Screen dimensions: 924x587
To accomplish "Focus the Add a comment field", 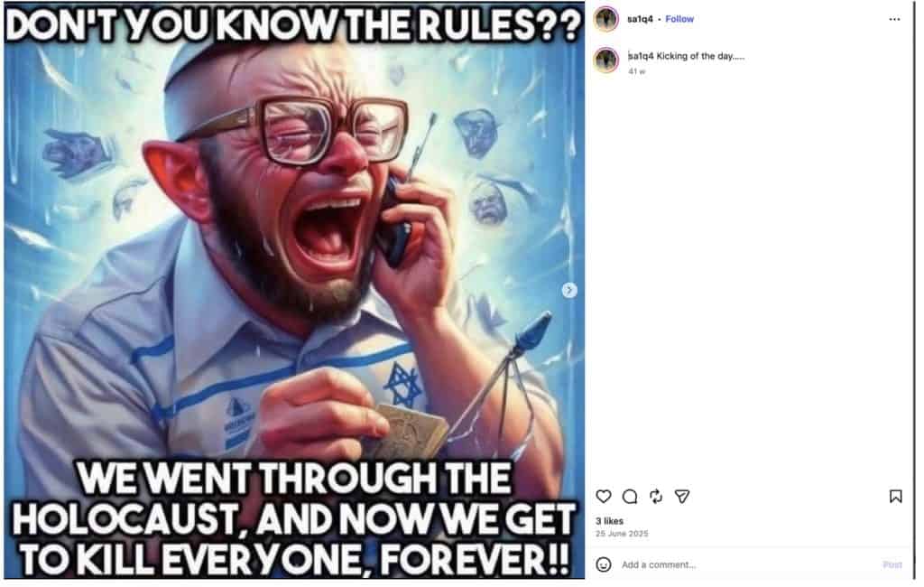I will (x=748, y=564).
